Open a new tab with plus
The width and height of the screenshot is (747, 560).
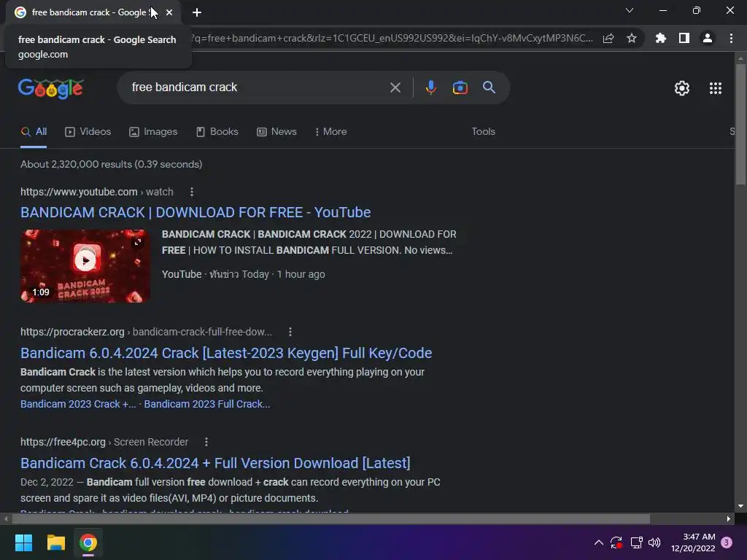(197, 12)
